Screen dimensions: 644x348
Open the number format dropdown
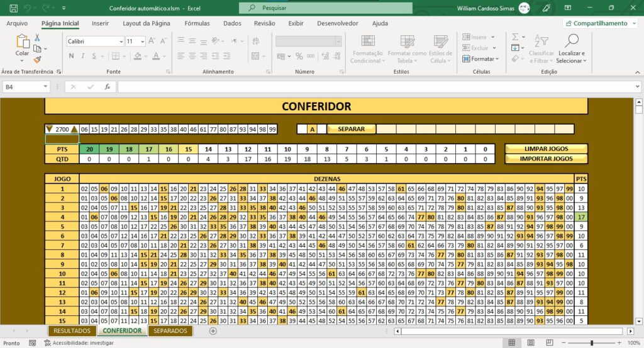pos(338,41)
